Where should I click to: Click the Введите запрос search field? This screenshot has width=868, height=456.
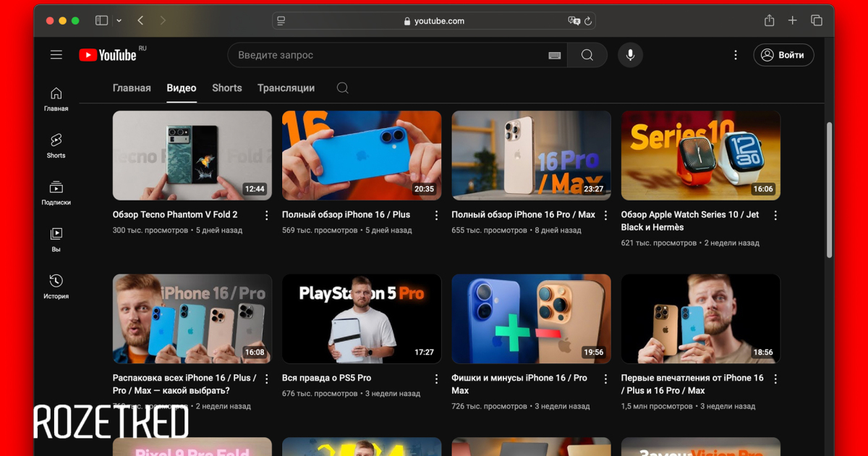391,55
